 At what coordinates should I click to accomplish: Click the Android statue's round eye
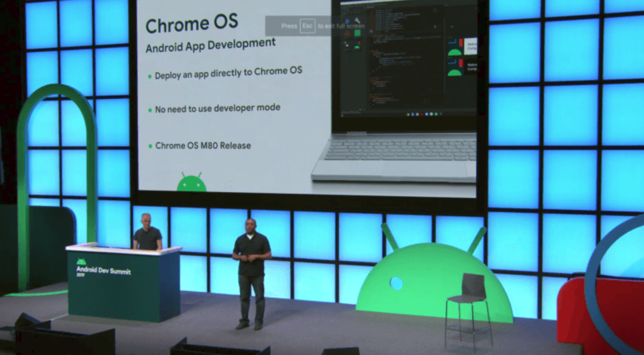[396, 283]
